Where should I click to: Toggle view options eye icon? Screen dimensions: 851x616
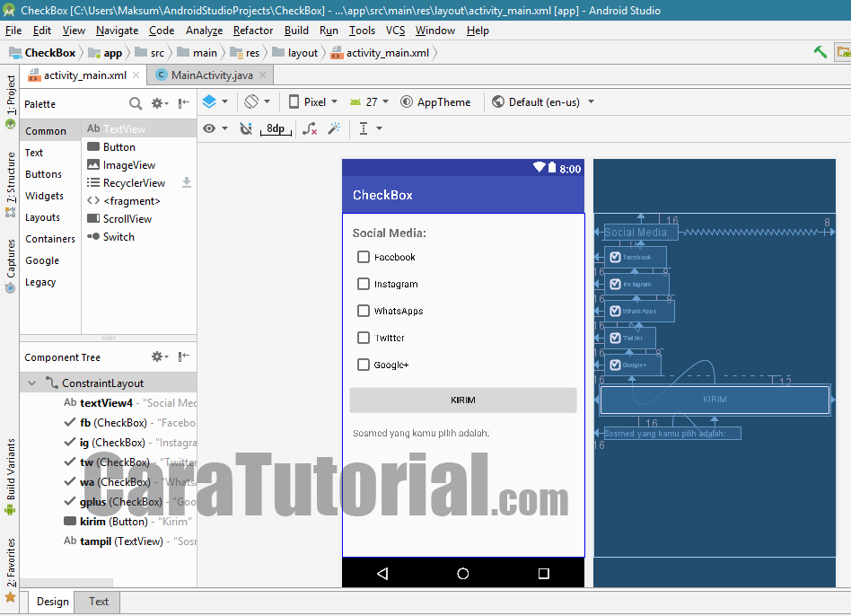pyautogui.click(x=209, y=128)
